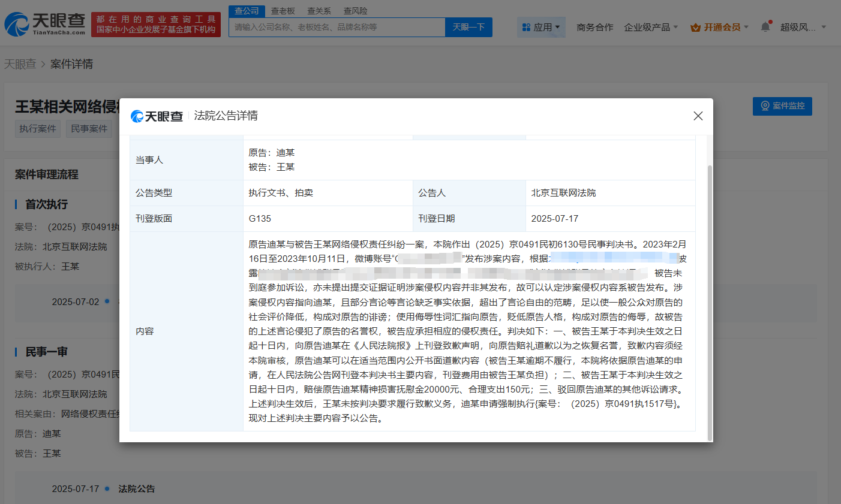Select the 查风险 tab
This screenshot has height=504, width=841.
355,11
